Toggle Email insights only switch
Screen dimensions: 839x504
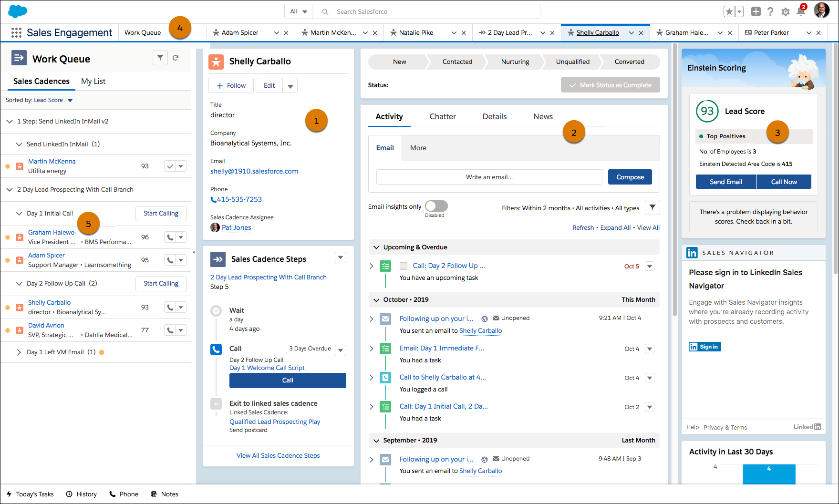436,206
